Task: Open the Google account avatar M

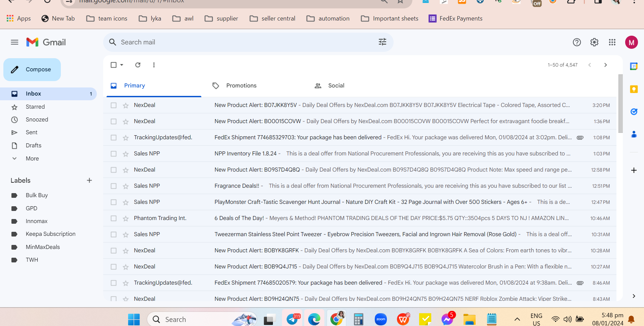Action: click(x=632, y=42)
